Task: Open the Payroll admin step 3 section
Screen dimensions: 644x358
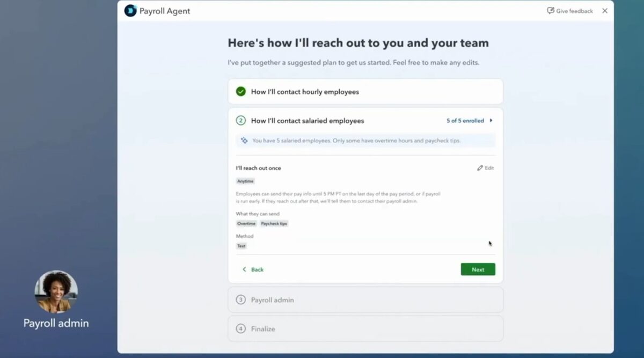Action: pyautogui.click(x=365, y=299)
